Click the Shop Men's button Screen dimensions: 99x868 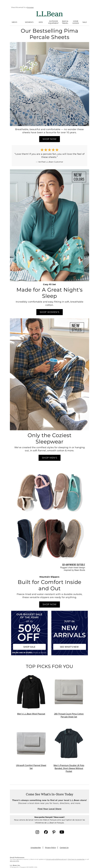pyautogui.click(x=49, y=458)
